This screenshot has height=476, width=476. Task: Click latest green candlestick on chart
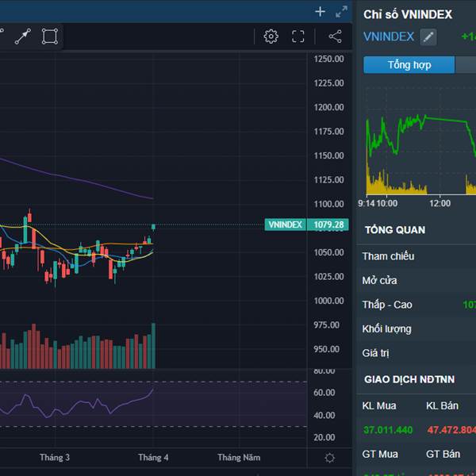153,227
